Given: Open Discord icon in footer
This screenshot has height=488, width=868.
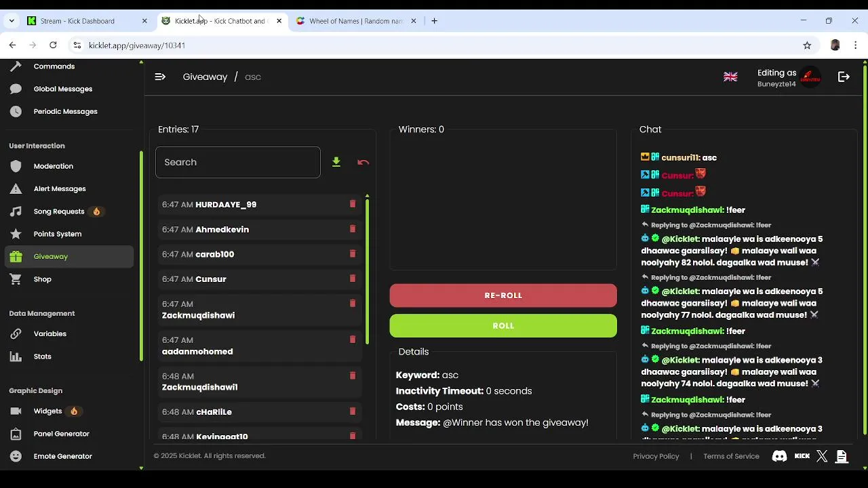Looking at the screenshot, I should click(x=780, y=456).
